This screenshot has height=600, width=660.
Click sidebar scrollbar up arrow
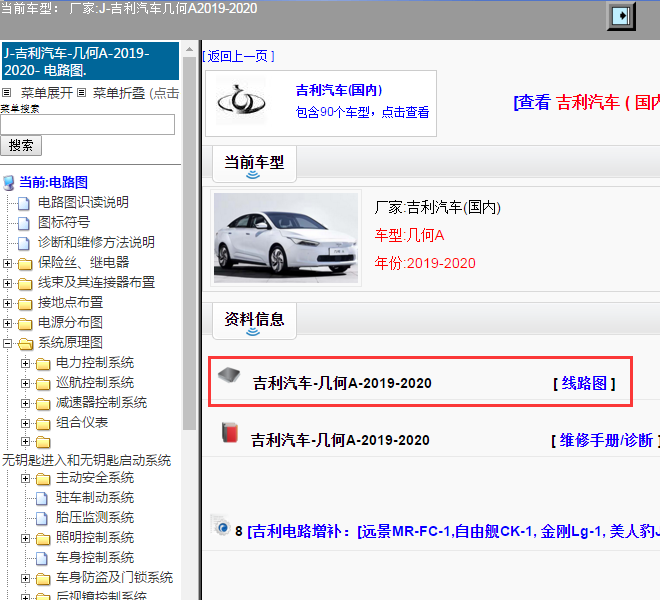189,50
